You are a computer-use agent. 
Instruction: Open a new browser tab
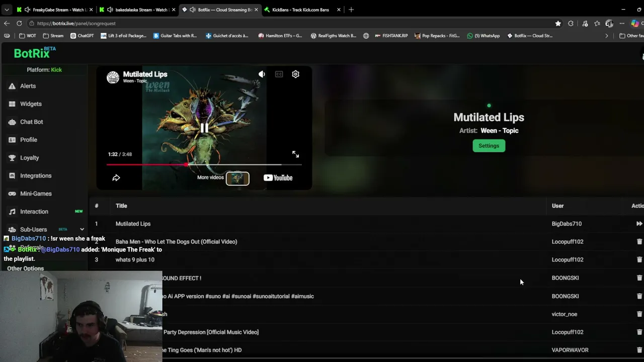click(x=351, y=10)
